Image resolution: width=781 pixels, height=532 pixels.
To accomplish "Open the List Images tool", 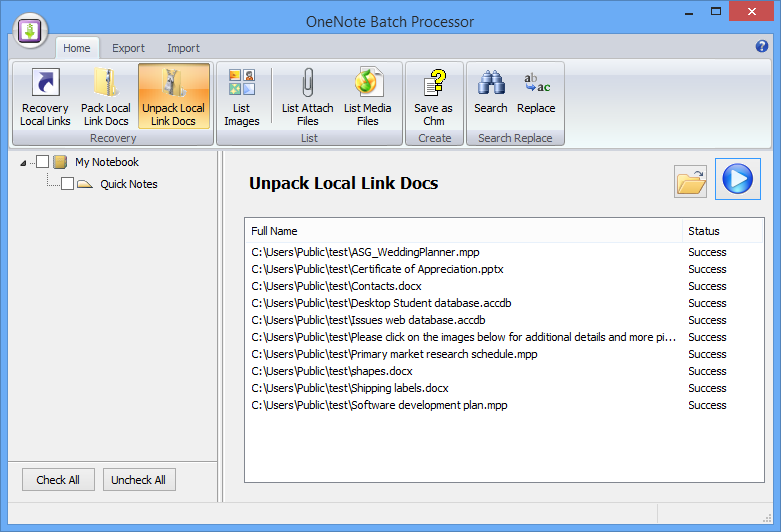I will click(242, 97).
